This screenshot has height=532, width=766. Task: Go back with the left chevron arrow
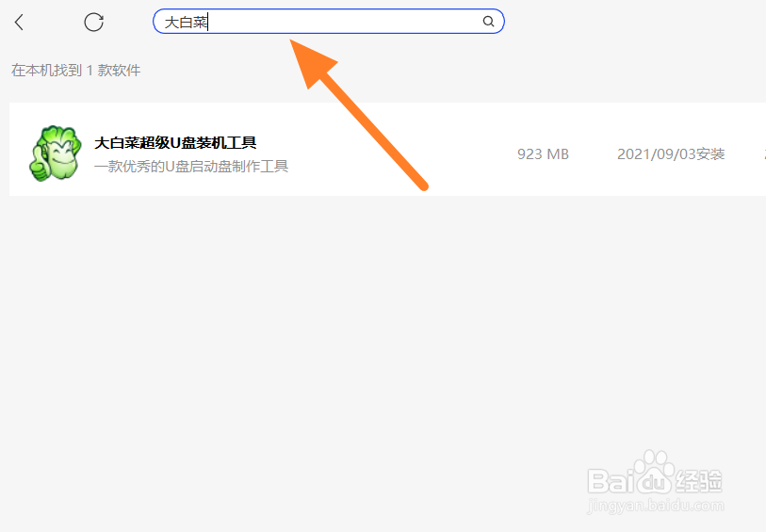tap(19, 22)
